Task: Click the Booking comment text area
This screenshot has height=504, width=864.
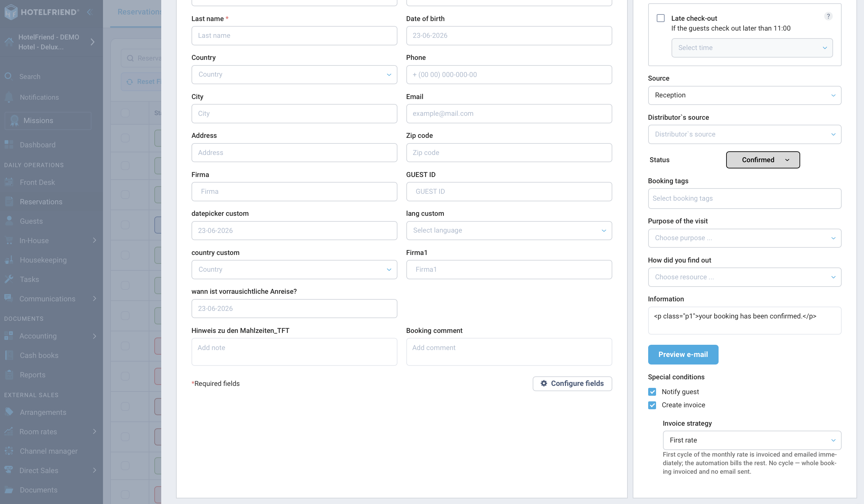Action: pyautogui.click(x=509, y=352)
